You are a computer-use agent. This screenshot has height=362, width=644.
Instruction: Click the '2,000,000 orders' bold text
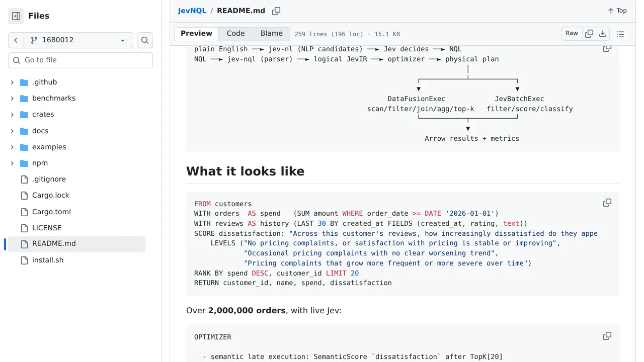[x=247, y=311]
